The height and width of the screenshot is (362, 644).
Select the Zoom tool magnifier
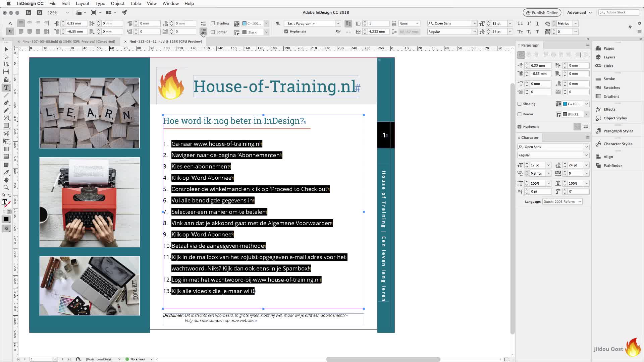(x=6, y=188)
